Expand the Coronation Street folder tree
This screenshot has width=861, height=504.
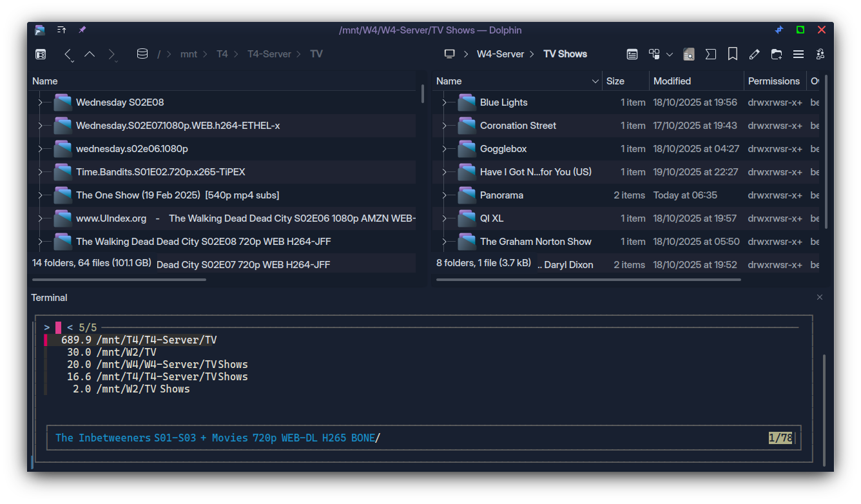(444, 126)
